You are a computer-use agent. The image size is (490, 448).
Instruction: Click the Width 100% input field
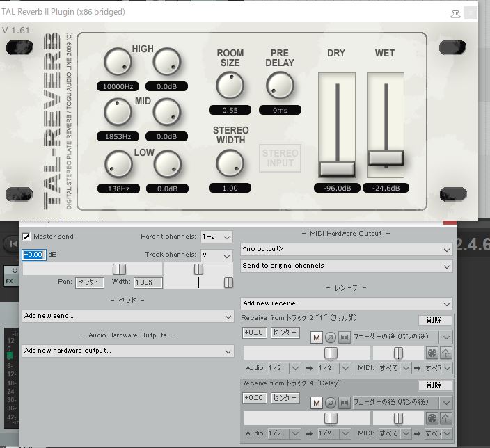click(148, 282)
